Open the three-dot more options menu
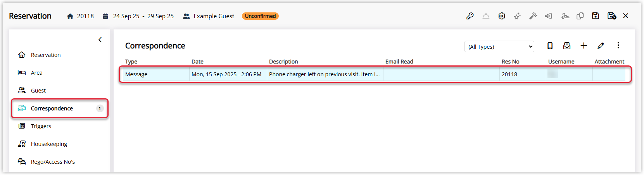644x175 pixels. 618,45
